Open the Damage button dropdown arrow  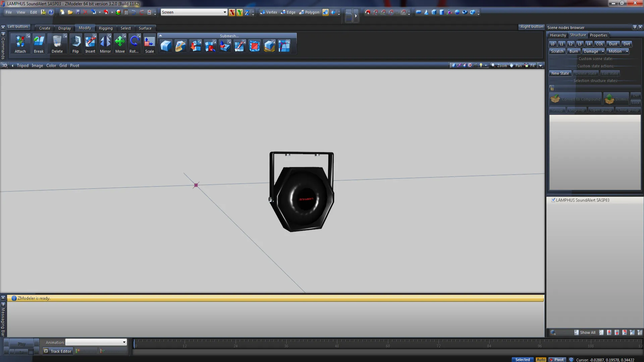point(602,51)
